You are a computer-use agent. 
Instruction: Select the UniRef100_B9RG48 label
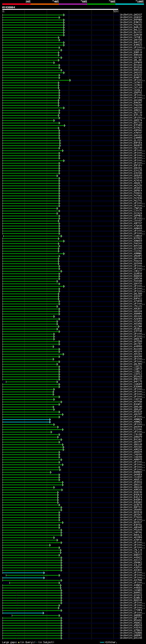click(131, 55)
